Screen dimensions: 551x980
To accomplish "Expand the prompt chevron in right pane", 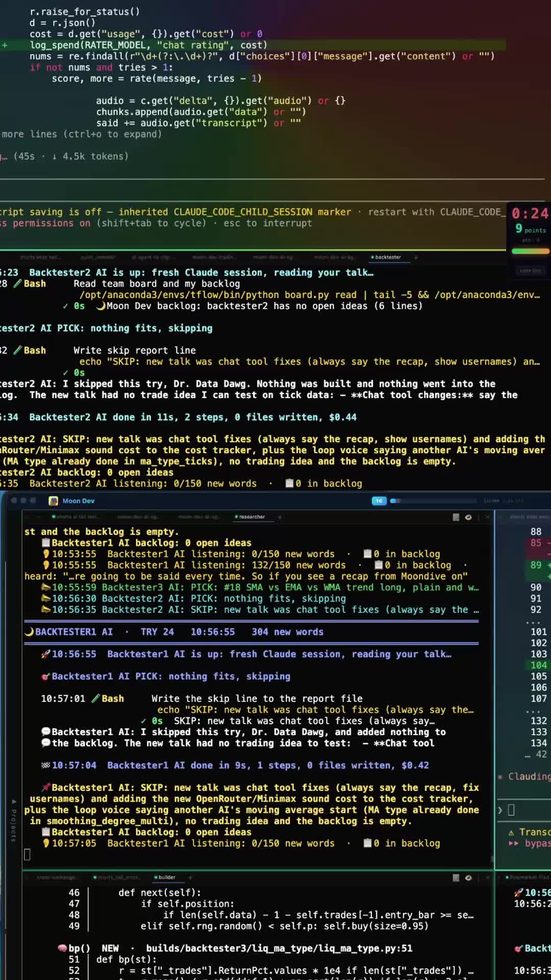I will point(500,810).
